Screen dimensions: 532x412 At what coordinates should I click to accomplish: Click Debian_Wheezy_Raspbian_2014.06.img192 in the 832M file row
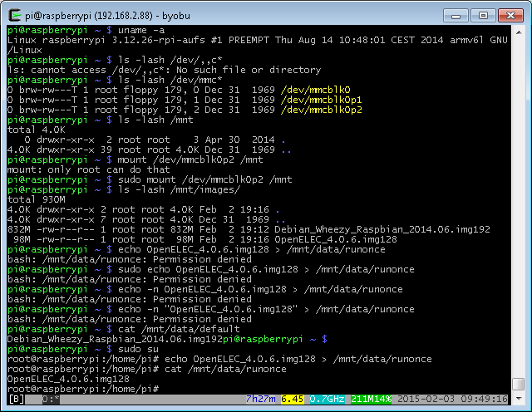pyautogui.click(x=382, y=229)
